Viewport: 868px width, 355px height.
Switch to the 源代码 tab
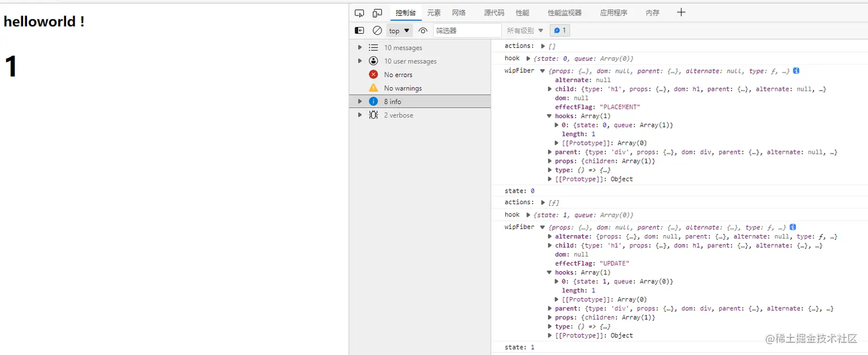494,13
